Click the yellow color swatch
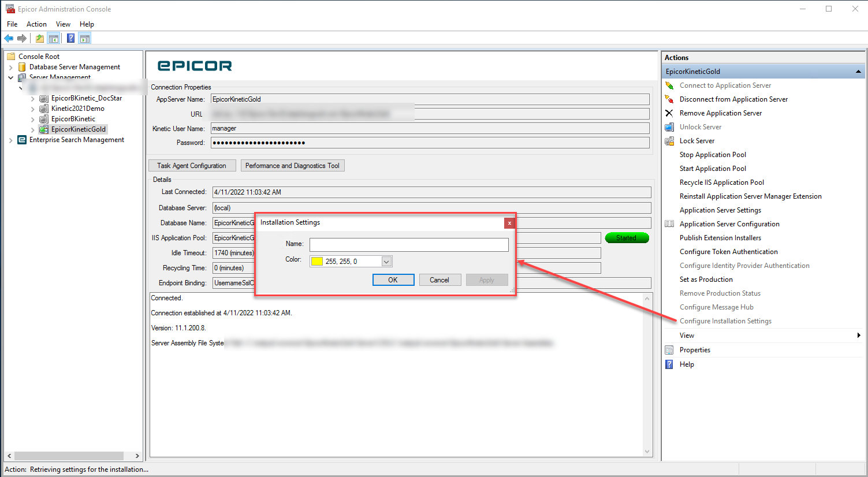The height and width of the screenshot is (477, 868). click(x=317, y=262)
